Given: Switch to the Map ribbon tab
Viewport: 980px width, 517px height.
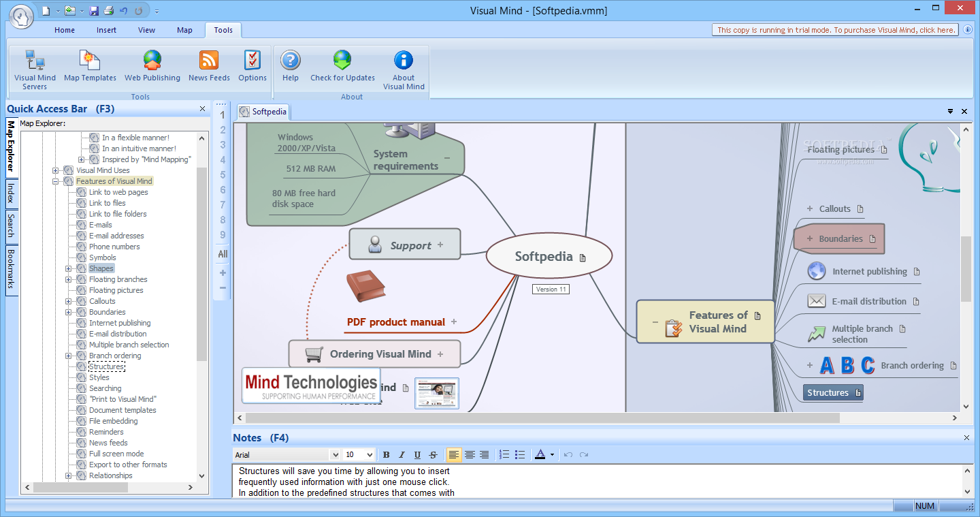Looking at the screenshot, I should pyautogui.click(x=184, y=30).
